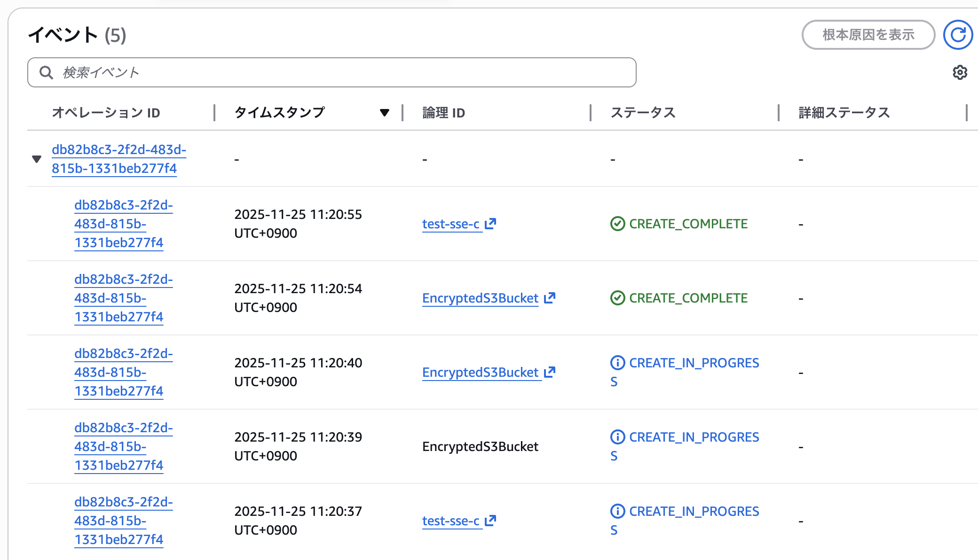Click external link icon beside EncryptedS3Bucket at 11:20:54
This screenshot has height=560, width=978.
pyautogui.click(x=550, y=298)
